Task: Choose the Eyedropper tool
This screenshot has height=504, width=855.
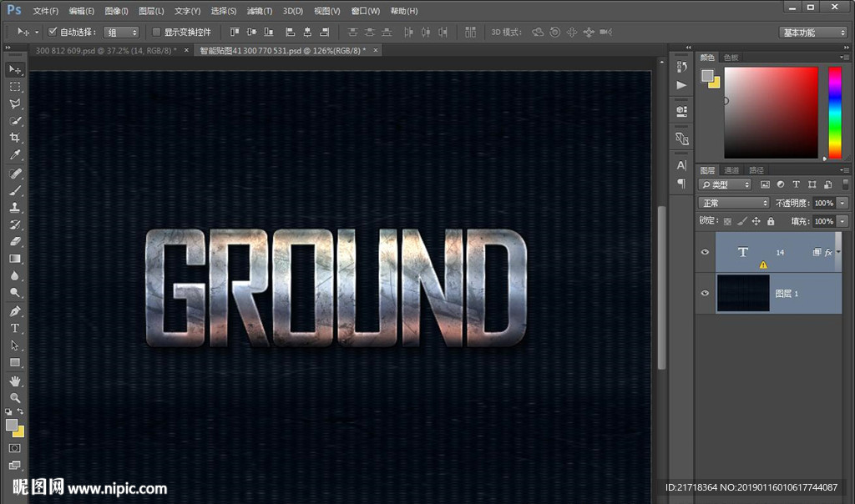Action: coord(15,156)
